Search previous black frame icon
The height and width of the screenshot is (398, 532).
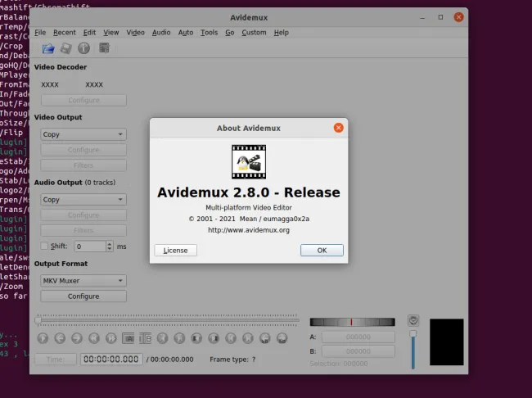196,338
